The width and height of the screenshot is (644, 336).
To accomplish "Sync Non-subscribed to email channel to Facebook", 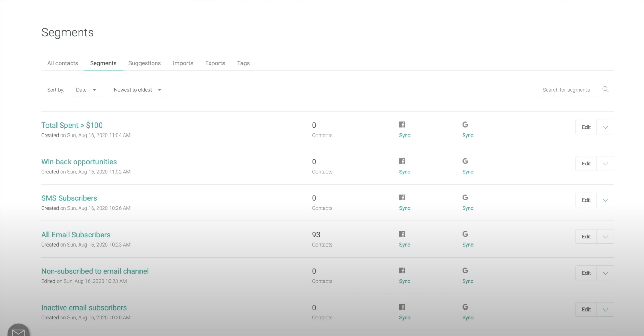I will [x=405, y=281].
